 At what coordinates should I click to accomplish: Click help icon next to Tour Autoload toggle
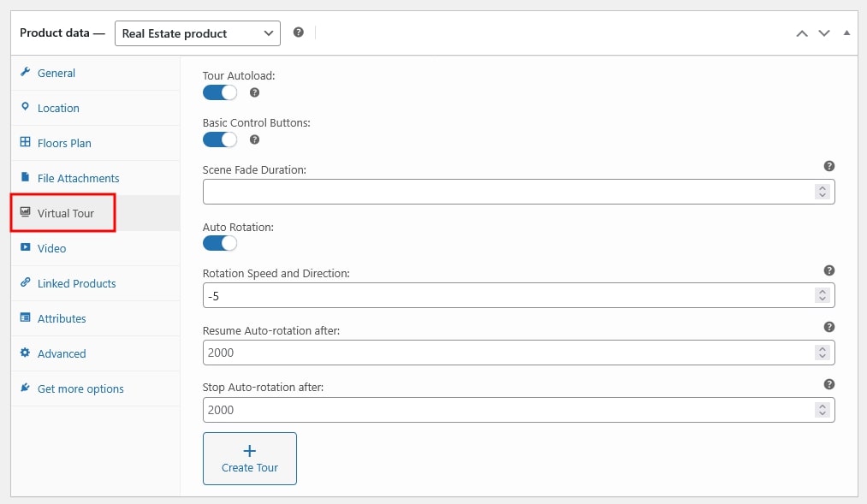coord(254,92)
